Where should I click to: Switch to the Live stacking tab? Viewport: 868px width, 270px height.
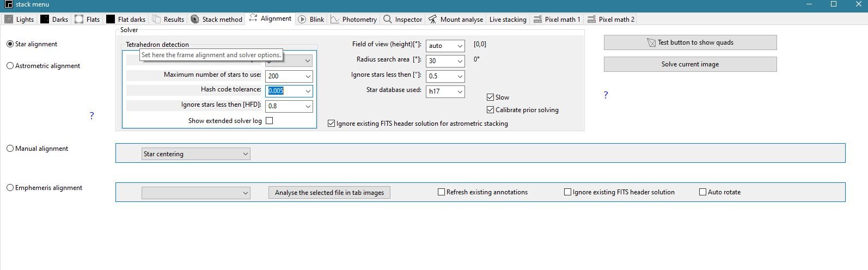point(508,19)
